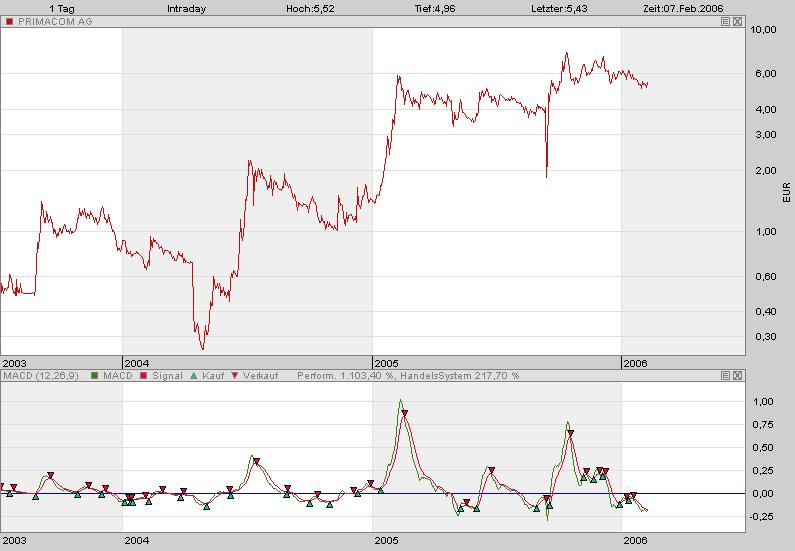The height and width of the screenshot is (551, 795).
Task: Click the Hoch:5,52 value
Action: coord(310,9)
